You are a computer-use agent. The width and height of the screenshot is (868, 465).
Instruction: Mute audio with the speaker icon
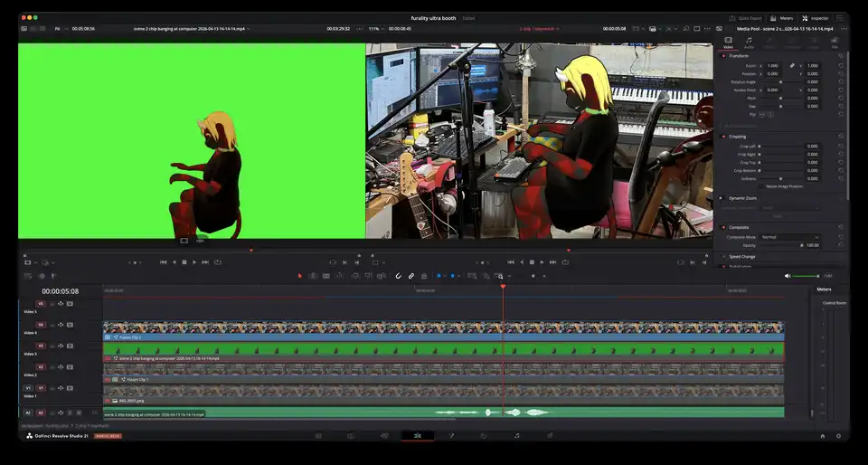tap(788, 276)
